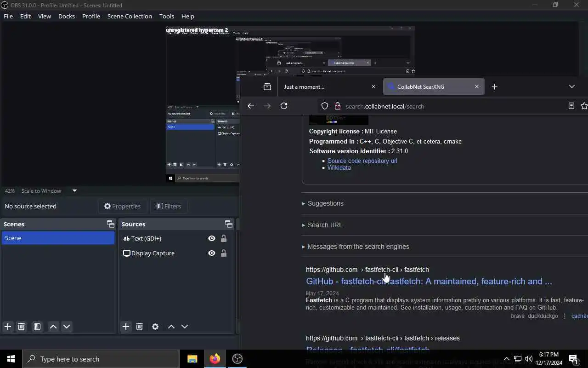The height and width of the screenshot is (368, 588).
Task: Click the shield tracking protection icon
Action: [325, 106]
